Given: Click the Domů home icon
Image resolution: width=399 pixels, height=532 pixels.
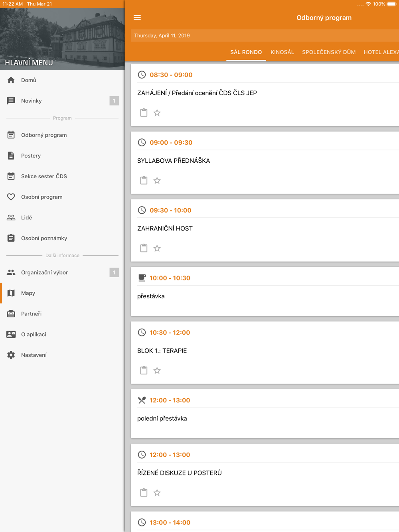Looking at the screenshot, I should pos(11,80).
